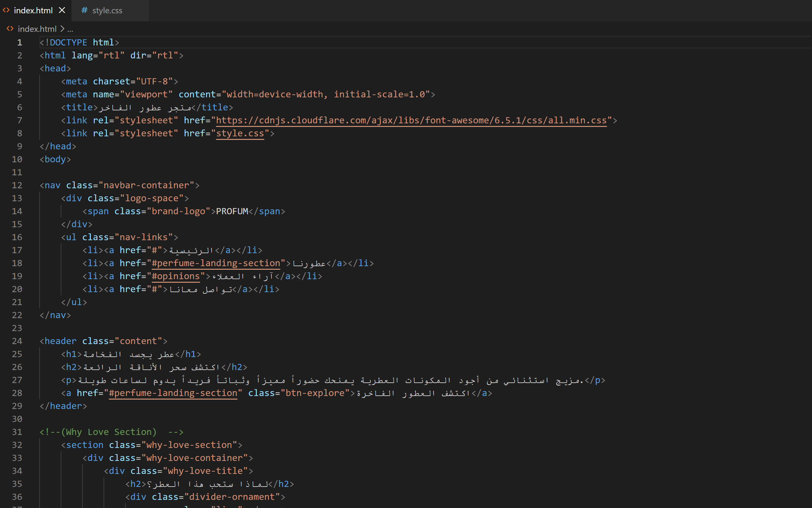Click the breadcrumb HTML file icon
The height and width of the screenshot is (508, 812).
tap(10, 29)
